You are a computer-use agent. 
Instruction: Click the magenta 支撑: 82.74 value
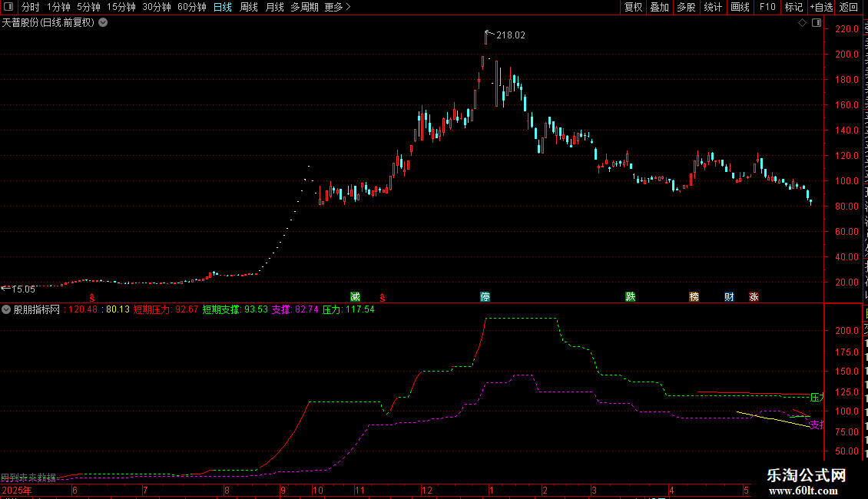click(x=294, y=310)
